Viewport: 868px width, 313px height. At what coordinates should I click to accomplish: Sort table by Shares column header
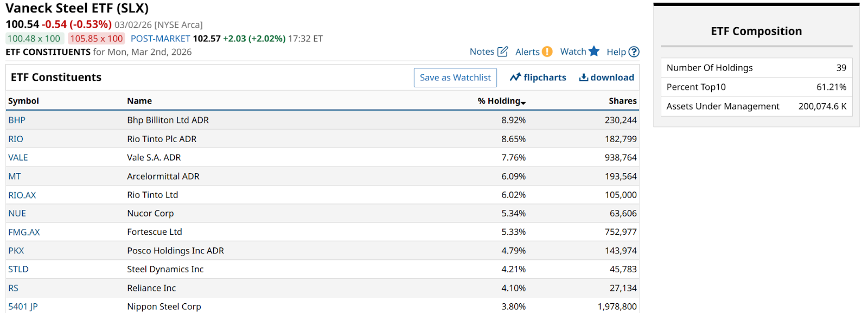622,101
